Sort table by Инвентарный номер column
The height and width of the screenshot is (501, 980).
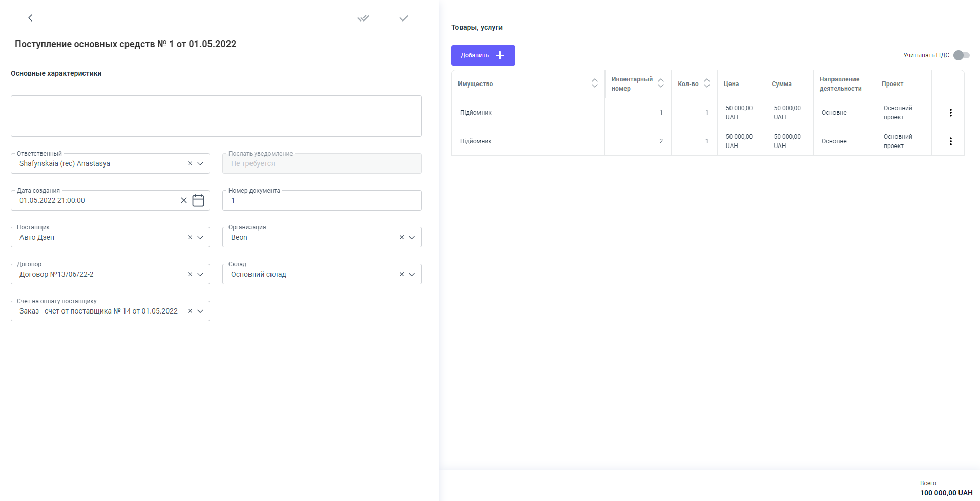coord(660,83)
